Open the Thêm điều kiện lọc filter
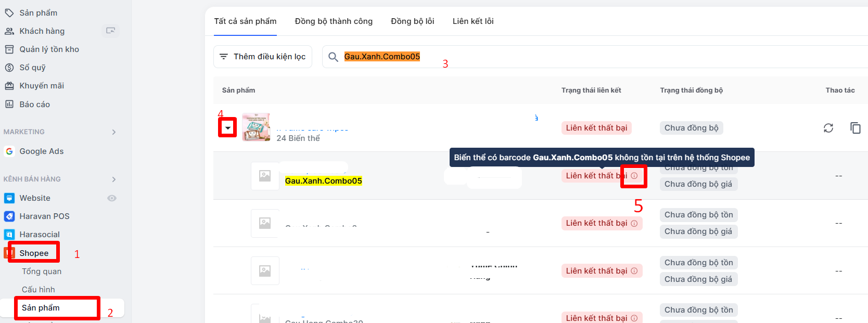The width and height of the screenshot is (868, 323). [263, 57]
